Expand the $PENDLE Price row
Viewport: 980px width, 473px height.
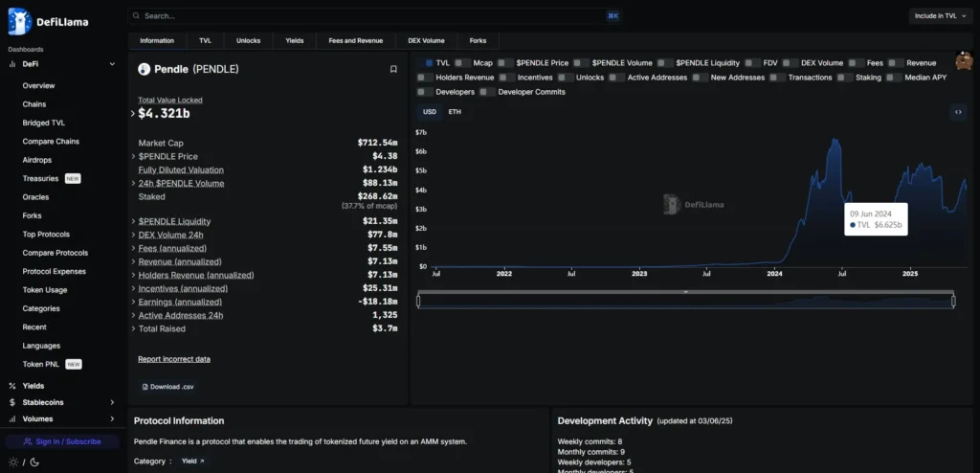point(133,156)
